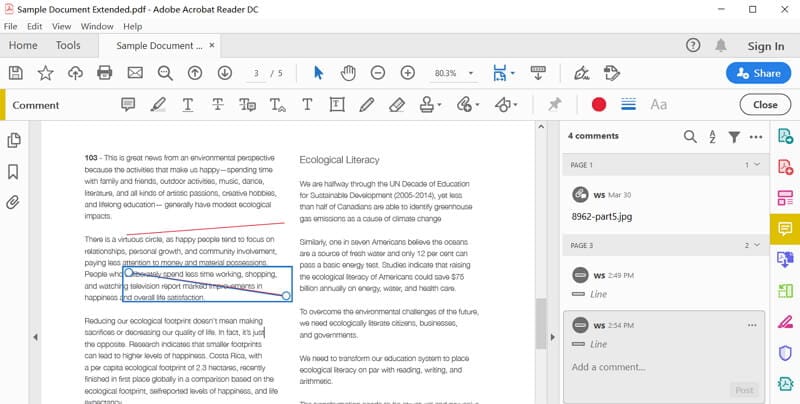Collapse PAGE 3 comments group
This screenshot has height=404, width=800.
(757, 245)
